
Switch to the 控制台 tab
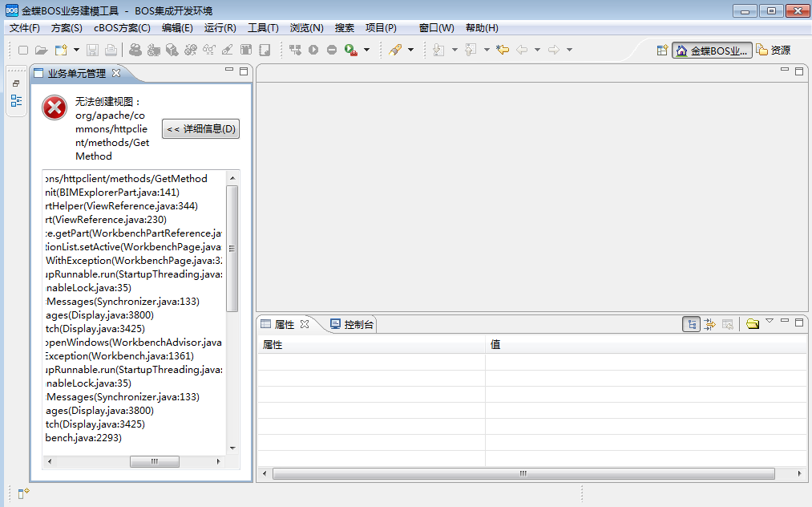coord(352,325)
